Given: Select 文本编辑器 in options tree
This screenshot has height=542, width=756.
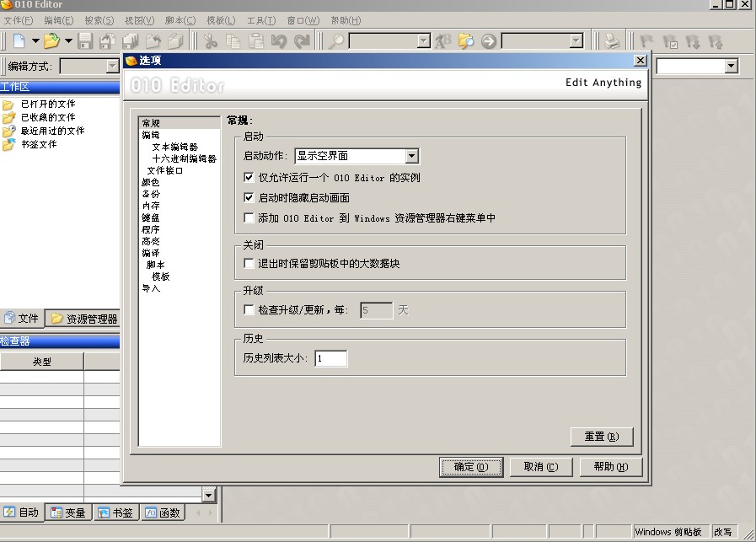Looking at the screenshot, I should point(175,147).
